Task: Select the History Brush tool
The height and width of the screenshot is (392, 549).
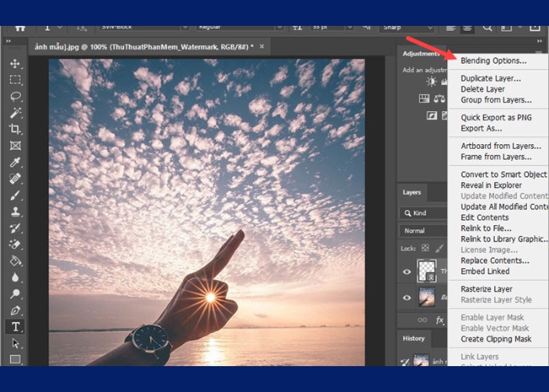Action: click(15, 228)
